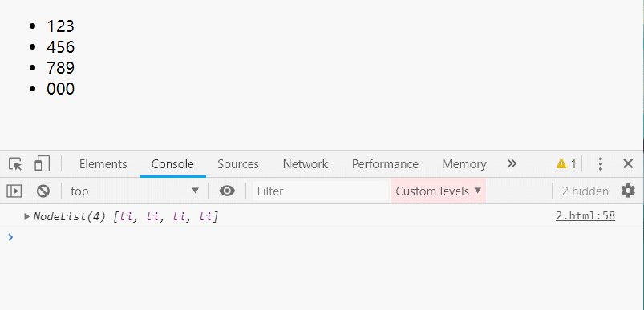Close the DevTools panel

628,164
